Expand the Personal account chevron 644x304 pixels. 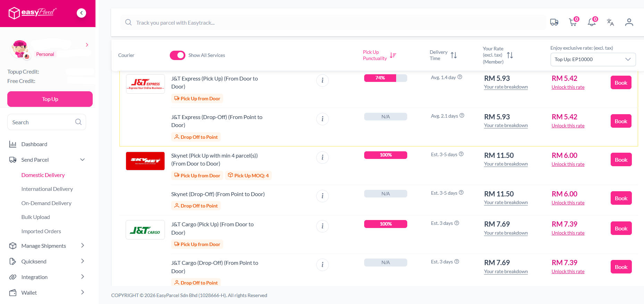[x=87, y=45]
